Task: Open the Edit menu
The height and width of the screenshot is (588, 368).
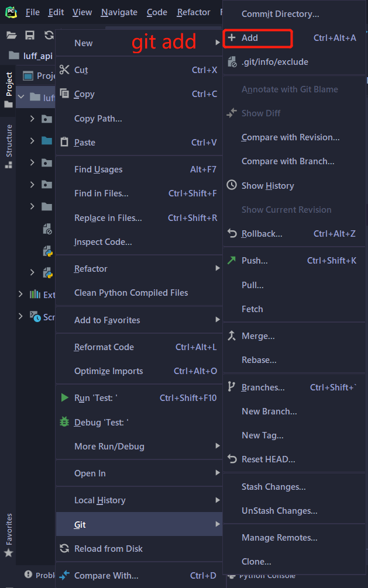Action: [56, 12]
